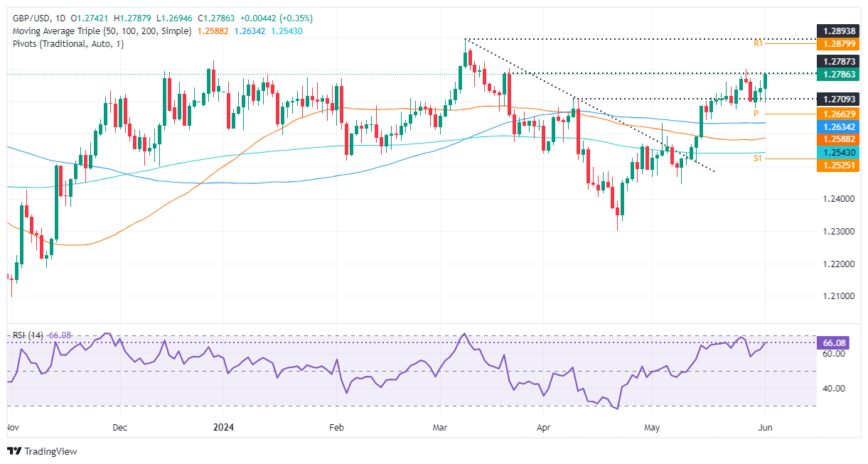Click the P pivot level marker
Viewport: 868px width, 464px height.
point(758,113)
